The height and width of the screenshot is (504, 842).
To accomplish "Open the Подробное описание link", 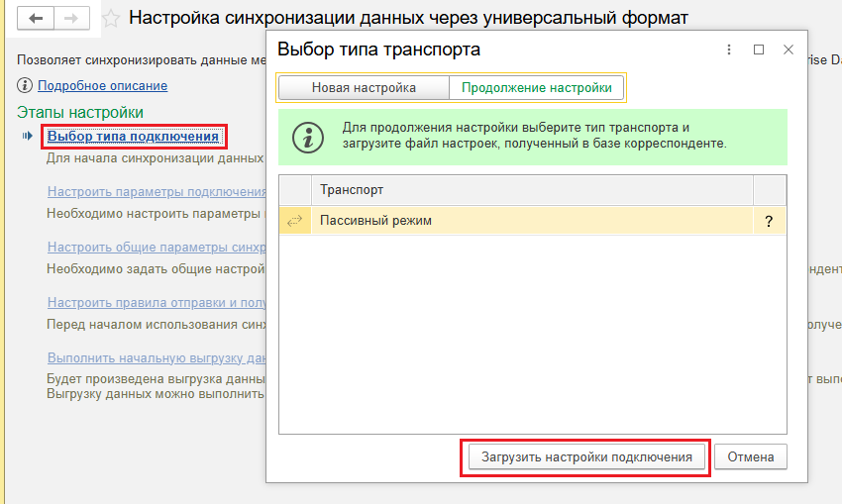I will (x=103, y=86).
